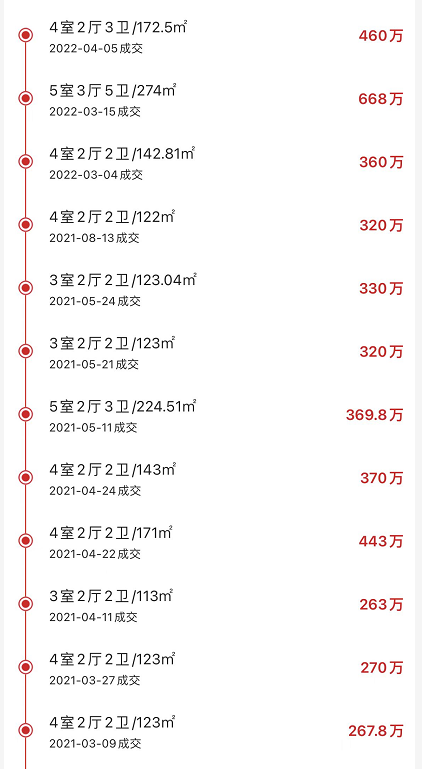422x769 pixels.
Task: Select the red dot dated 2021-04-24
Action: [x=26, y=477]
